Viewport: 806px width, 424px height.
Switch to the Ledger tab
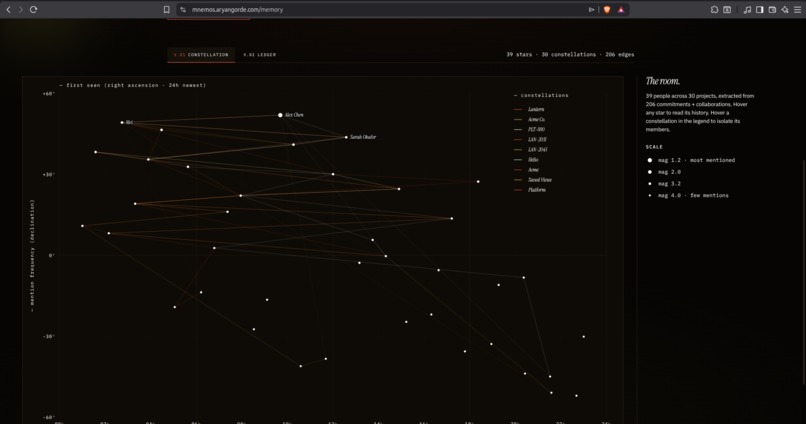click(x=260, y=54)
